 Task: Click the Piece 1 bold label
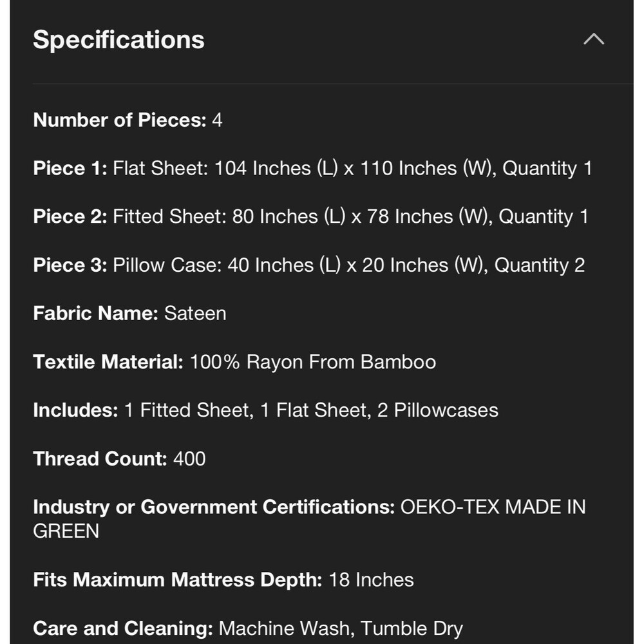coord(70,168)
